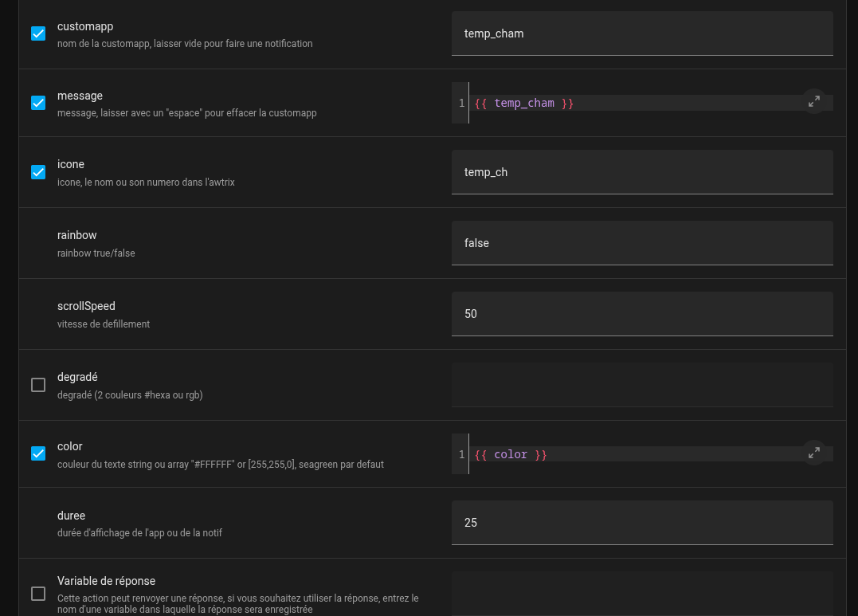This screenshot has height=616, width=858.
Task: Uncheck the customapp checkbox
Action: click(x=38, y=33)
